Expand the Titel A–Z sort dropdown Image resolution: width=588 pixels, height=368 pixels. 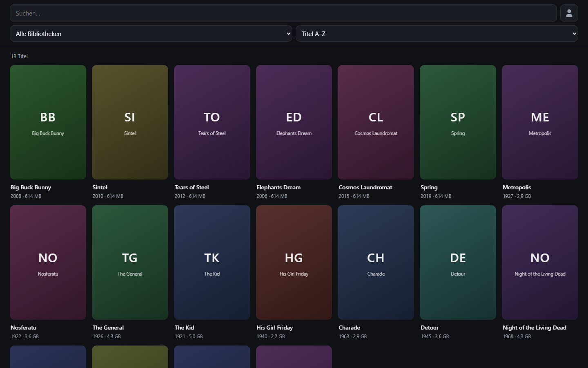(x=437, y=34)
